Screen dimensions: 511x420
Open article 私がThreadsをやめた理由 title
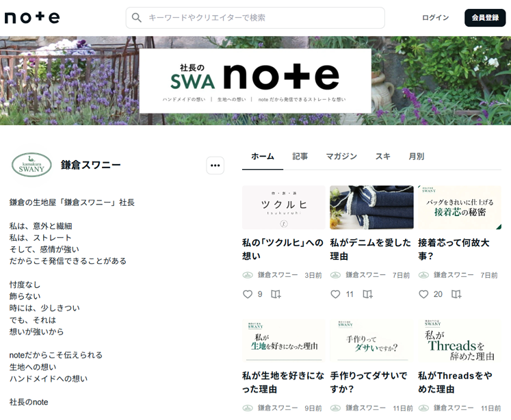(455, 382)
